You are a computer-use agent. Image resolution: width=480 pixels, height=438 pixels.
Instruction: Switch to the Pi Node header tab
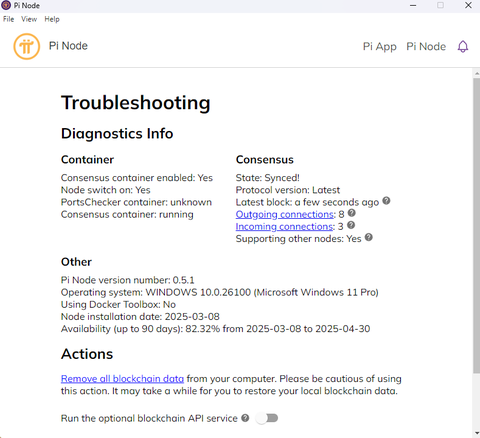426,46
